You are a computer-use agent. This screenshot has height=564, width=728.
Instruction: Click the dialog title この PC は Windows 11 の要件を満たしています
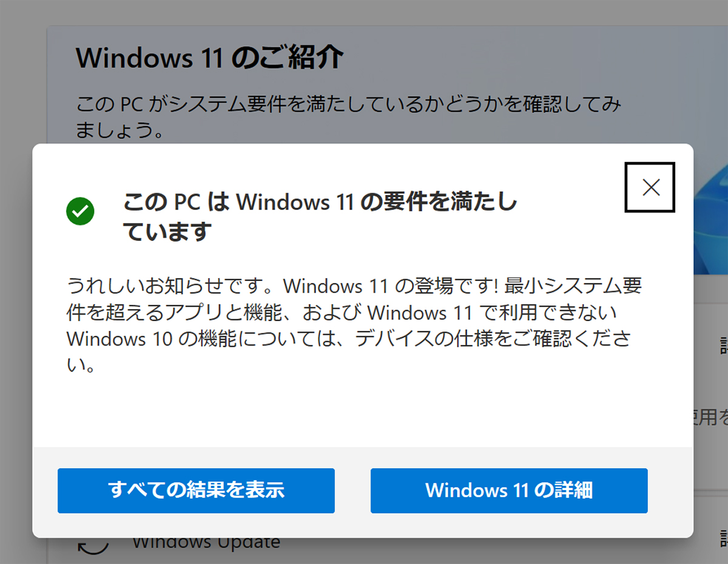(320, 202)
